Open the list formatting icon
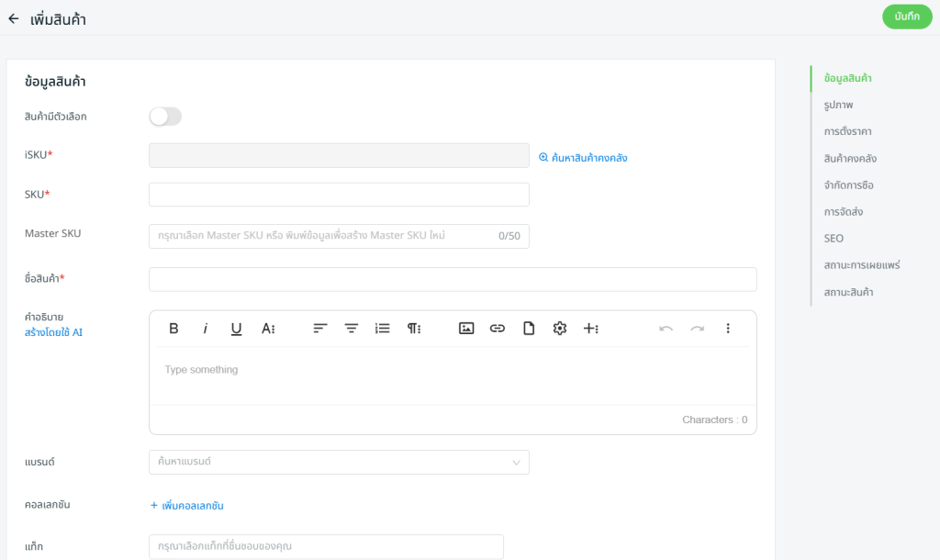 coord(383,329)
